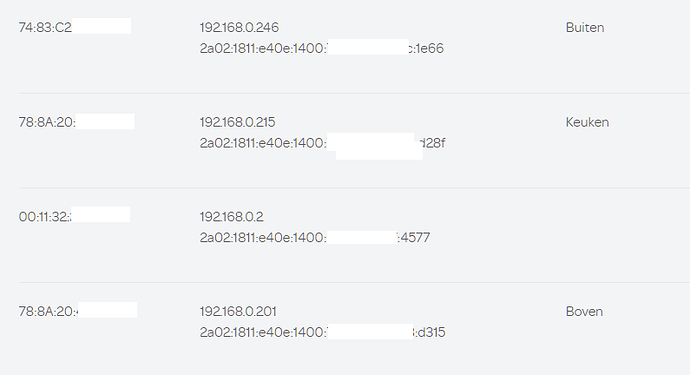Select IP address 192.168.0.215
Viewport: 690px width, 375px height.
click(x=237, y=122)
